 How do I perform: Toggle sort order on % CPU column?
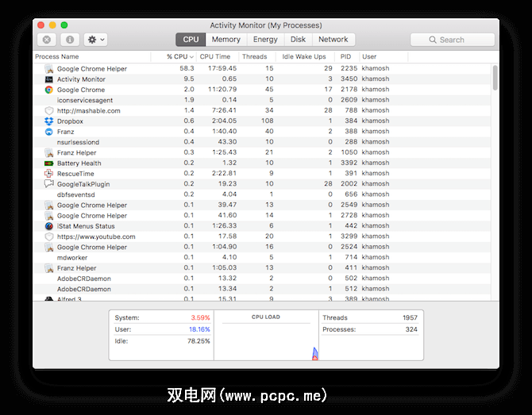click(174, 56)
